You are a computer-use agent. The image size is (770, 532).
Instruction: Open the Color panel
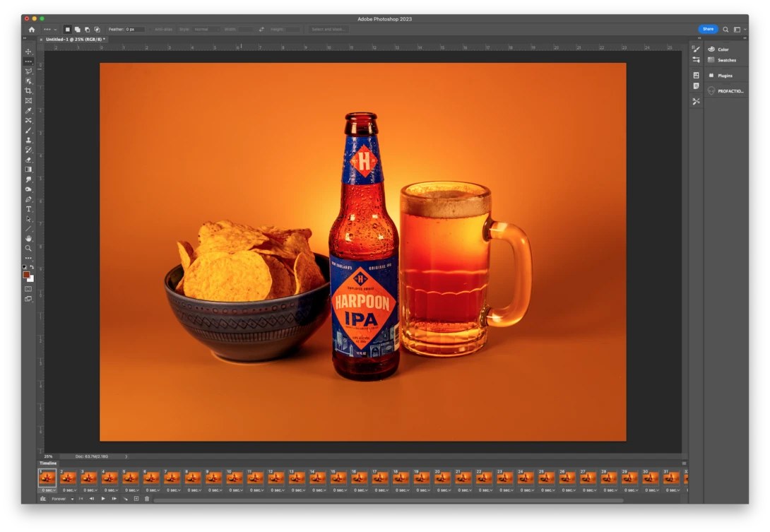pos(723,49)
